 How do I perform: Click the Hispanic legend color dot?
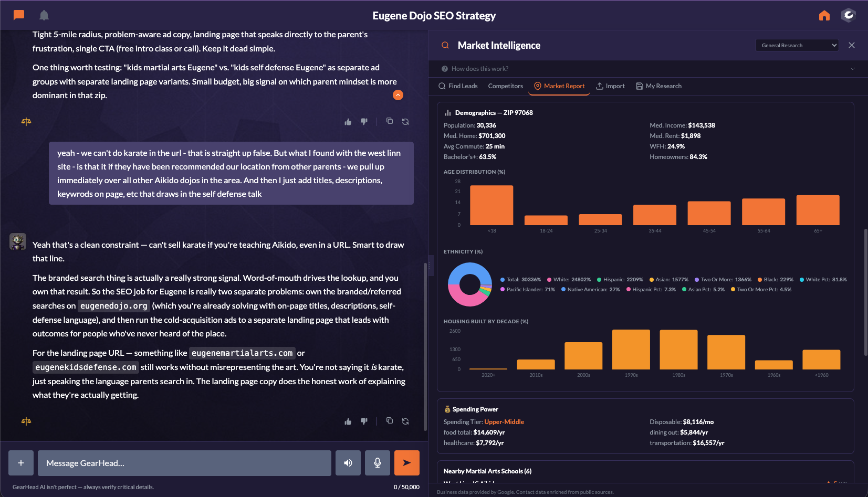click(x=599, y=280)
